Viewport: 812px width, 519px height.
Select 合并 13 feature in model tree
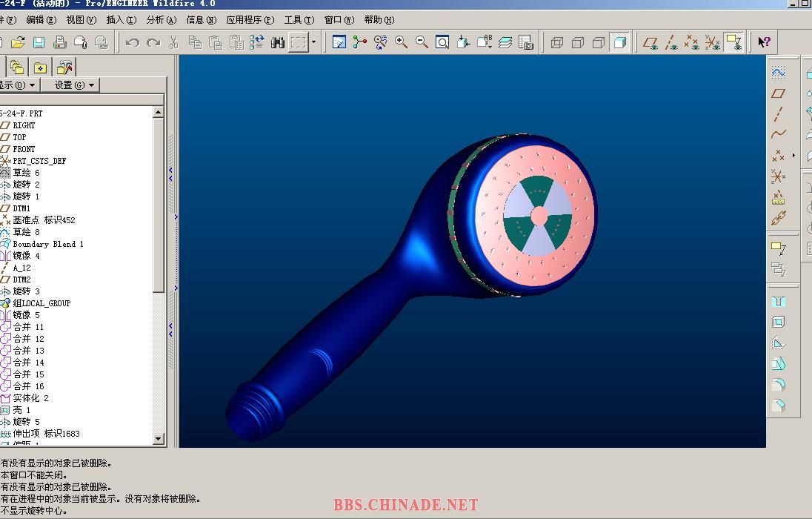[28, 351]
